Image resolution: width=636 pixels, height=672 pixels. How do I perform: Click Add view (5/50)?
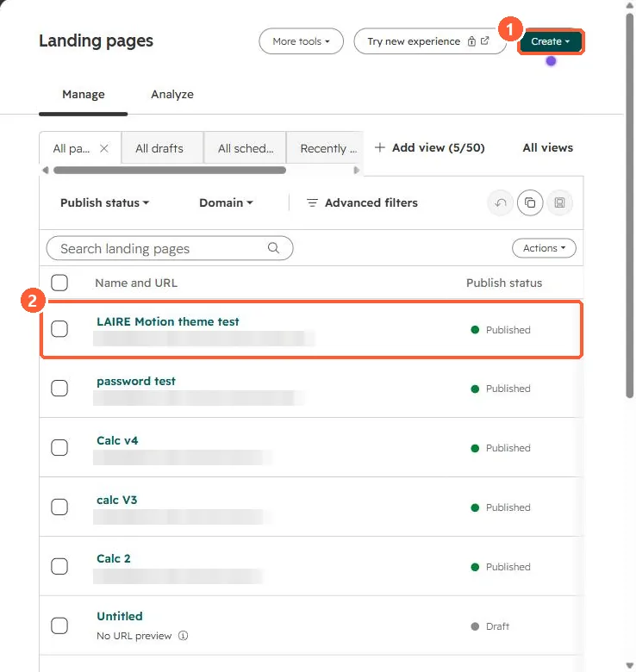click(x=429, y=147)
